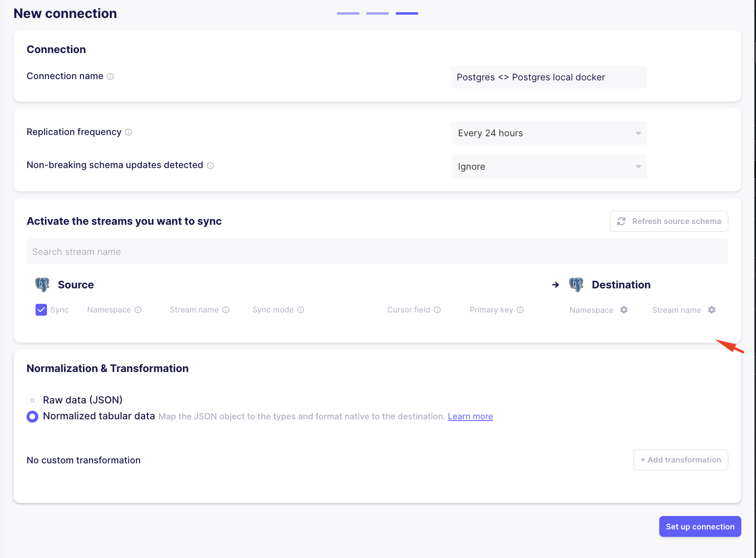Image resolution: width=756 pixels, height=558 pixels.
Task: Click the Sync mode info icon
Action: pos(300,310)
